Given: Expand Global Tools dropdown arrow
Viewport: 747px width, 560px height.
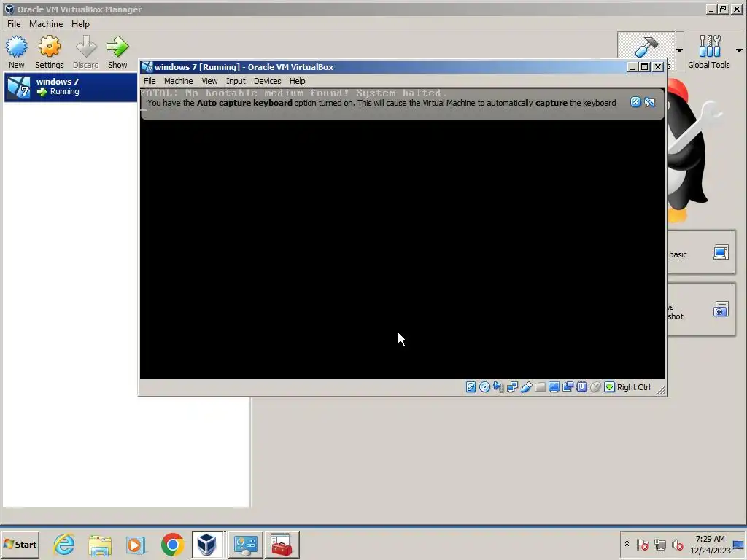Looking at the screenshot, I should point(739,50).
